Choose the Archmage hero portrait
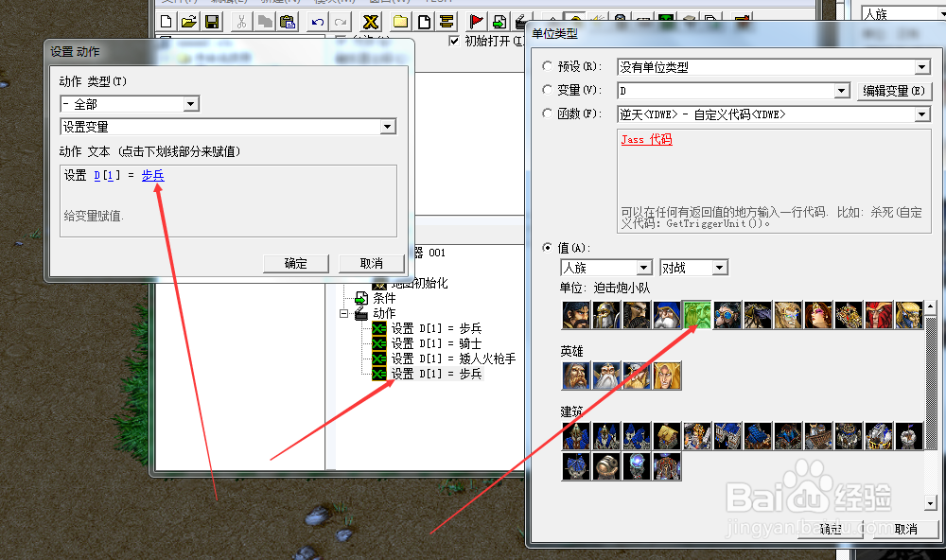946x560 pixels. click(606, 376)
